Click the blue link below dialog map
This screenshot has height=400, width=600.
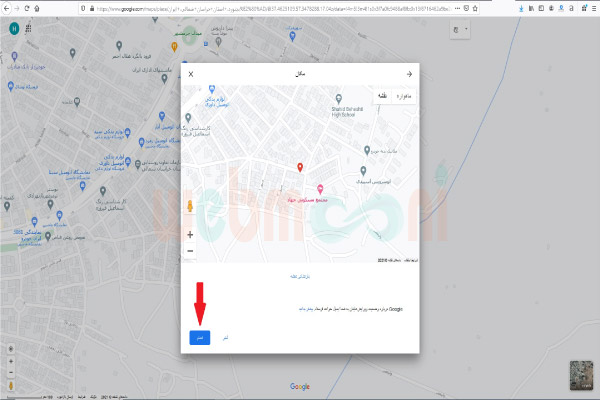pos(287,273)
